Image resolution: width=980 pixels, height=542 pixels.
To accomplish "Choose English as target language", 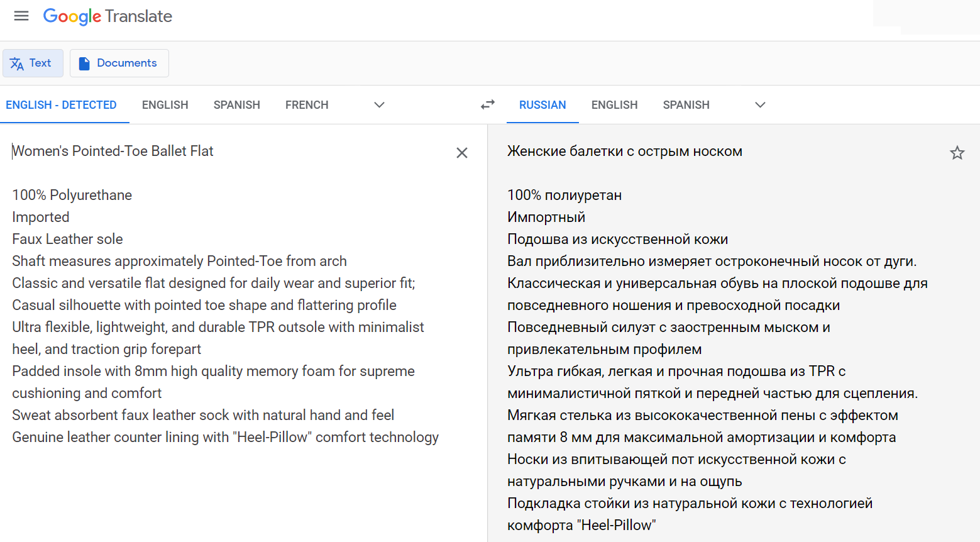I will pyautogui.click(x=615, y=105).
